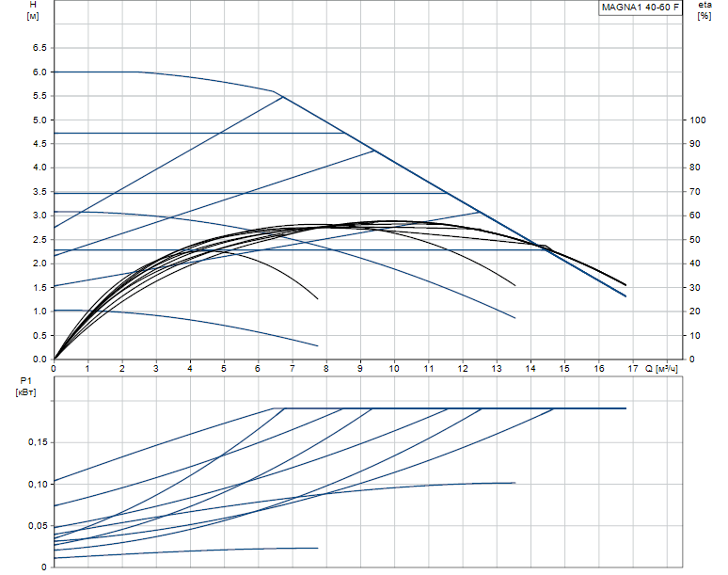Click the 90 tick on the eta axis
The image size is (728, 575).
(x=695, y=144)
